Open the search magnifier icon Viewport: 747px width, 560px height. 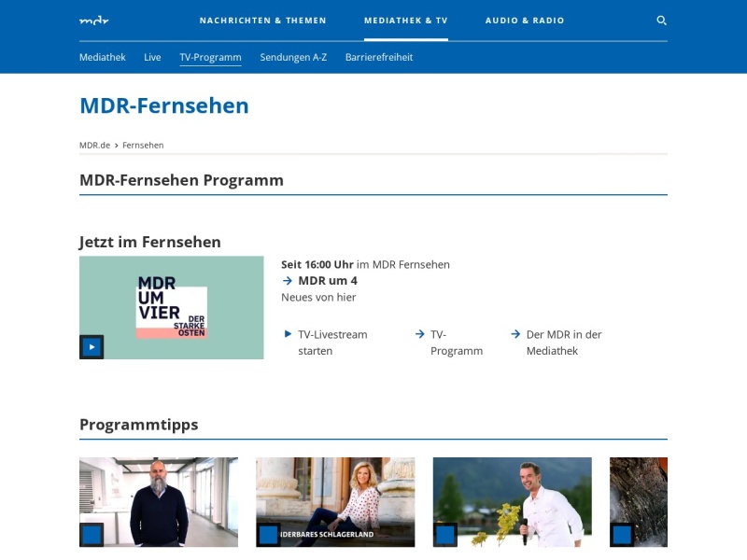tap(661, 21)
